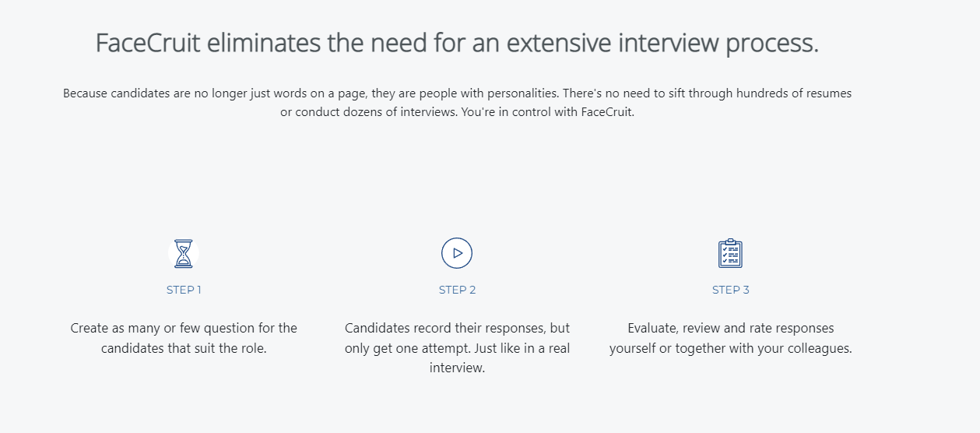Select the "candidates that suit the role" line
The width and height of the screenshot is (980, 433).
click(184, 348)
